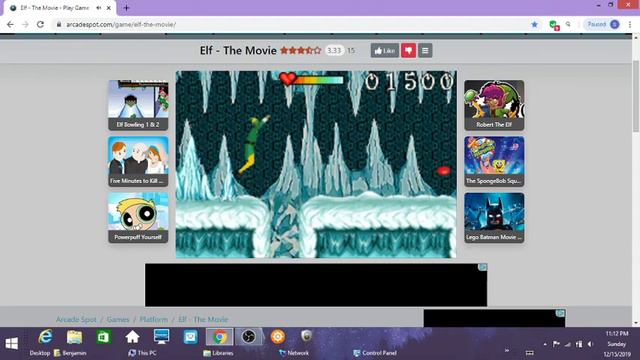Click the Platform breadcrumb link
This screenshot has height=360, width=640.
tap(153, 319)
